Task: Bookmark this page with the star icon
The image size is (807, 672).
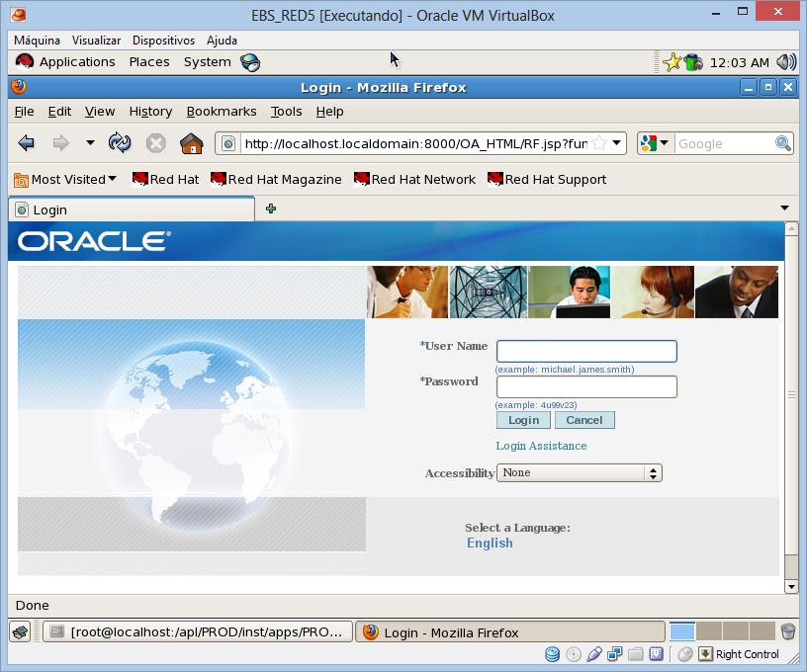Action: (x=599, y=143)
